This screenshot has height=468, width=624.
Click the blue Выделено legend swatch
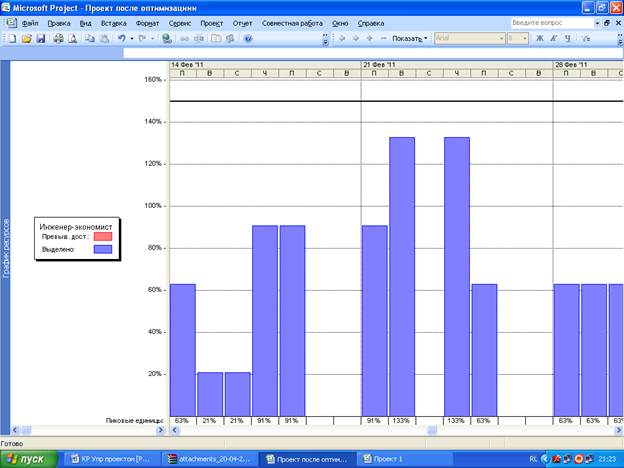(x=103, y=250)
